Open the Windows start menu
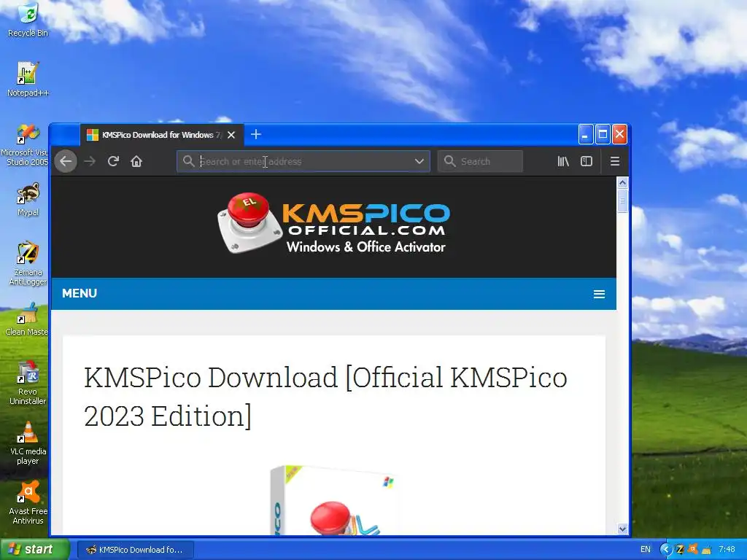Viewport: 747px width, 560px height. click(x=34, y=550)
